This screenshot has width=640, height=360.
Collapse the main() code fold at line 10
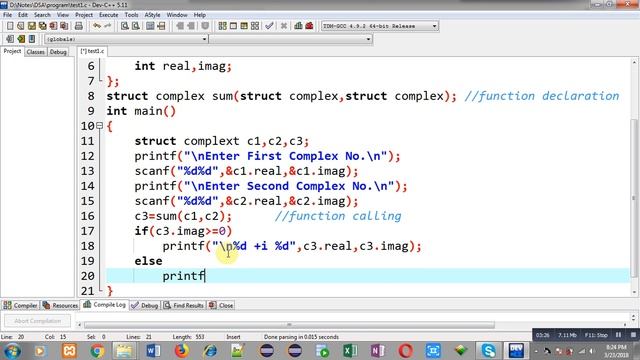tap(100, 126)
